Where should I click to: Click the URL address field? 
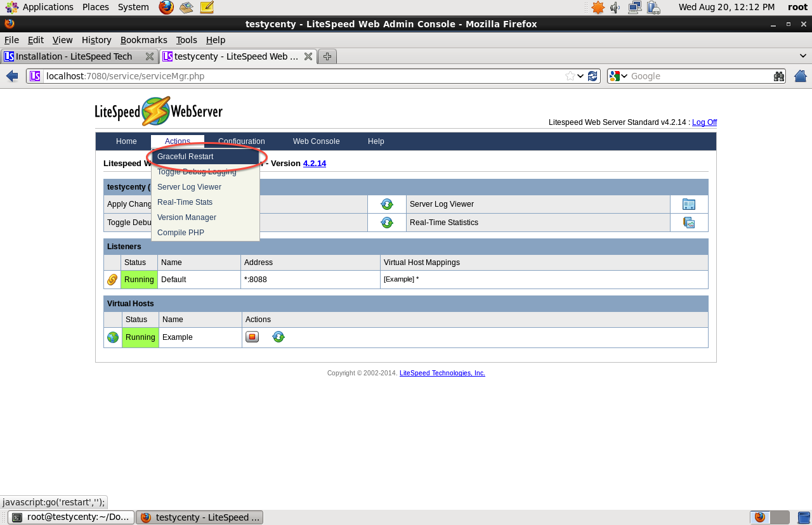click(x=304, y=76)
